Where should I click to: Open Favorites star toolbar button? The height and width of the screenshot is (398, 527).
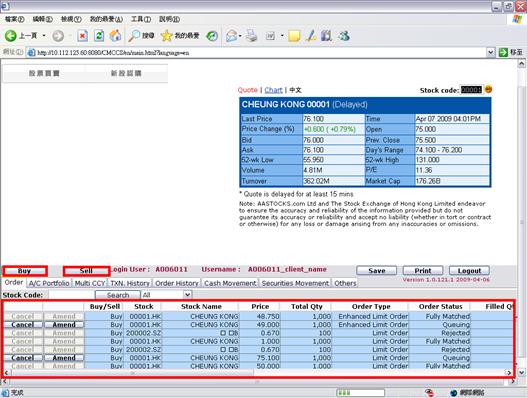point(180,36)
